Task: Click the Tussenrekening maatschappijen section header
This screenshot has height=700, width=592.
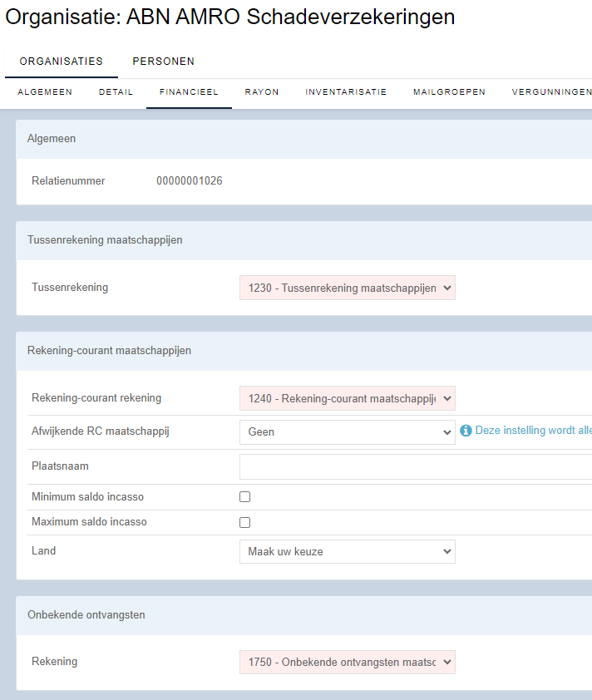Action: pos(304,240)
